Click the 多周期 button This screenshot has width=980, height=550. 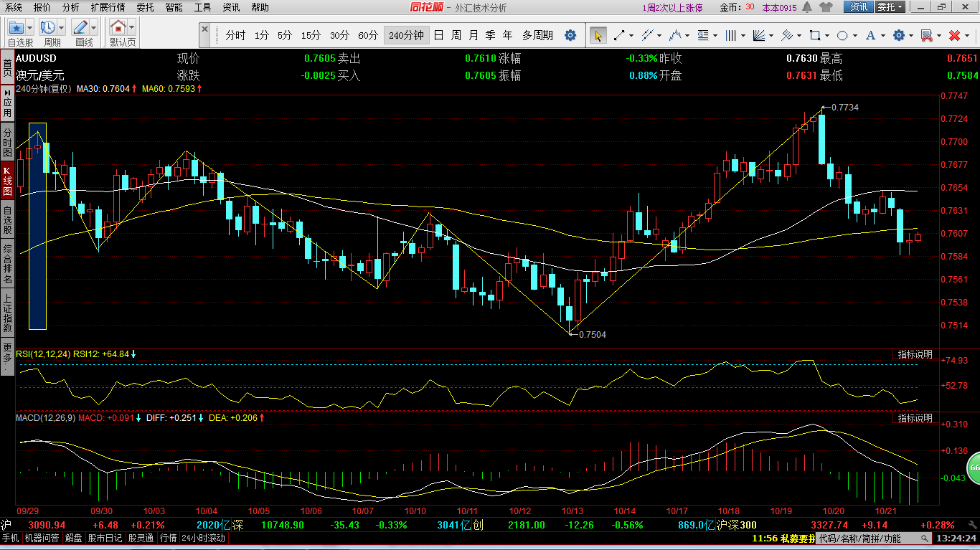(537, 35)
